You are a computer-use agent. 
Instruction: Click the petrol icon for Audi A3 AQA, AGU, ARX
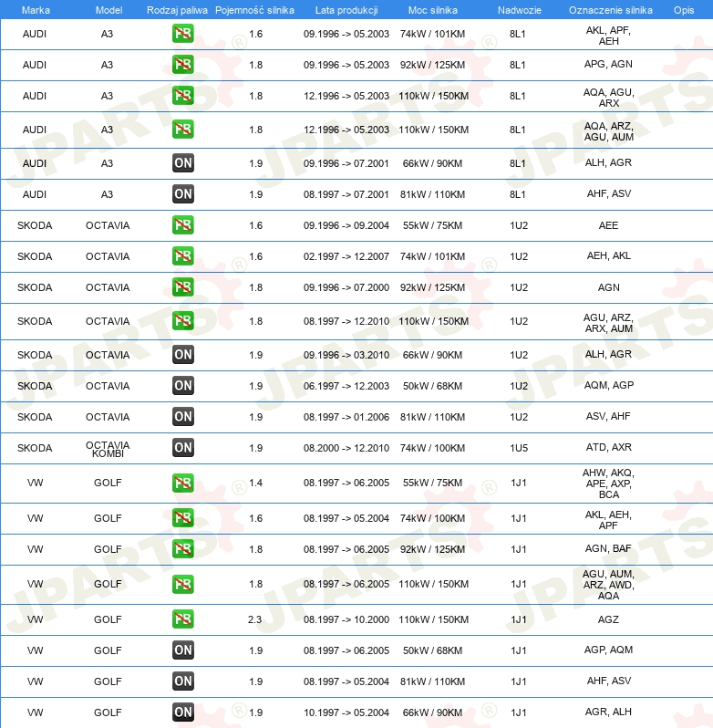[182, 96]
